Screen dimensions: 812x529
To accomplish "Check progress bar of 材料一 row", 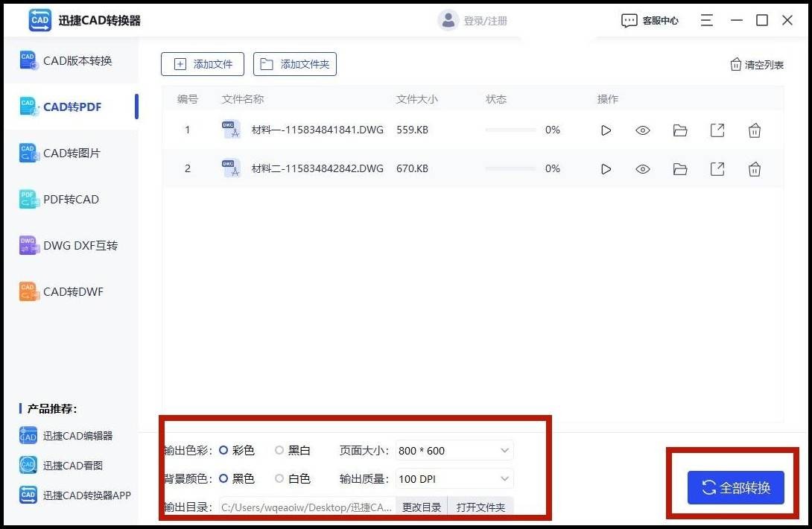I will pos(510,130).
